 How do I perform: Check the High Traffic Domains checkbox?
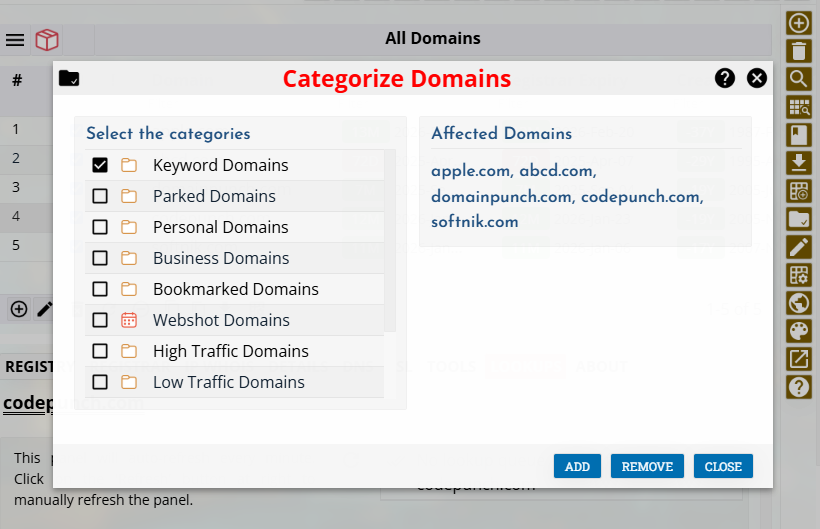(100, 351)
